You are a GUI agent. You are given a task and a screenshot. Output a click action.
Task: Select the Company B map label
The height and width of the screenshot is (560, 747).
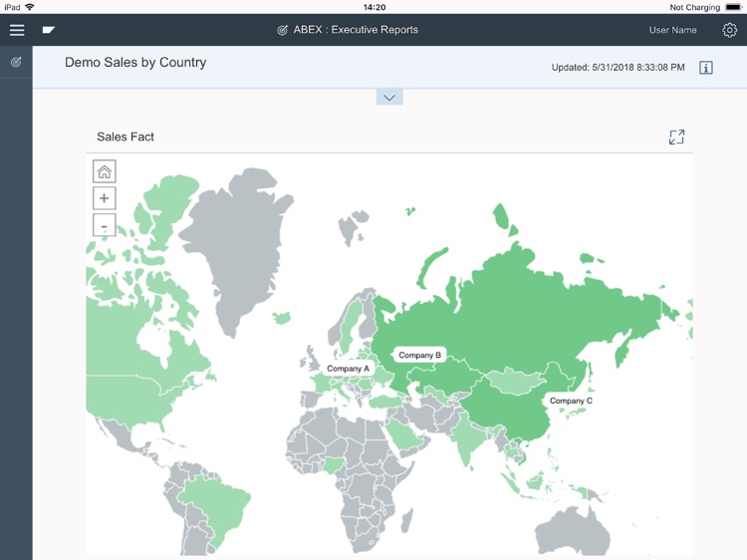[419, 355]
